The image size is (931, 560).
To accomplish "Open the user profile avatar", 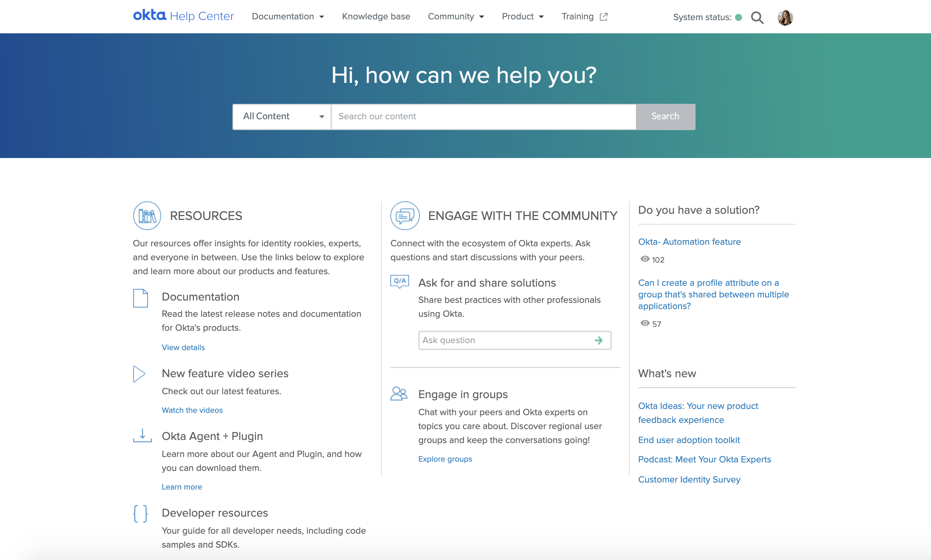I will (x=785, y=17).
